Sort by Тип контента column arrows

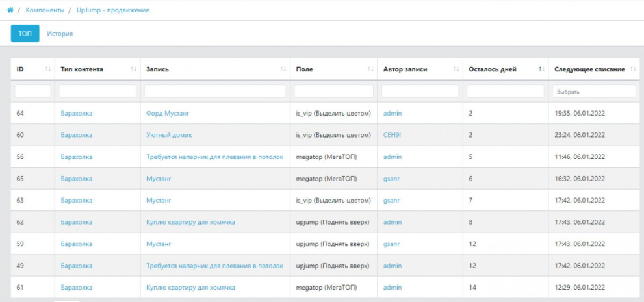click(133, 69)
